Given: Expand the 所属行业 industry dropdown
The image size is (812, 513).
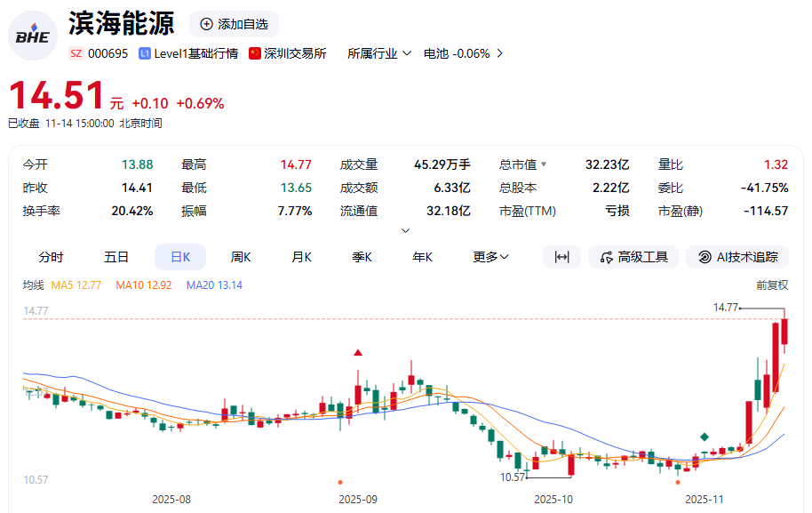Looking at the screenshot, I should [379, 53].
